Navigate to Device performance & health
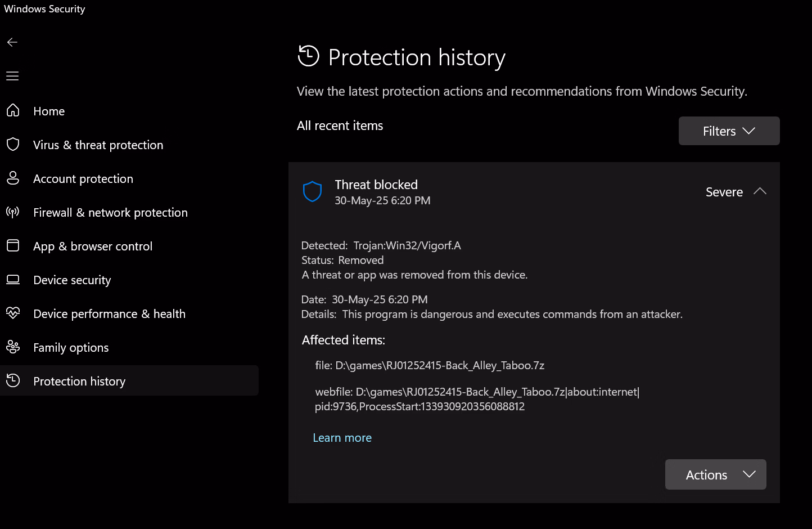Screen dimensions: 812x529 109,314
